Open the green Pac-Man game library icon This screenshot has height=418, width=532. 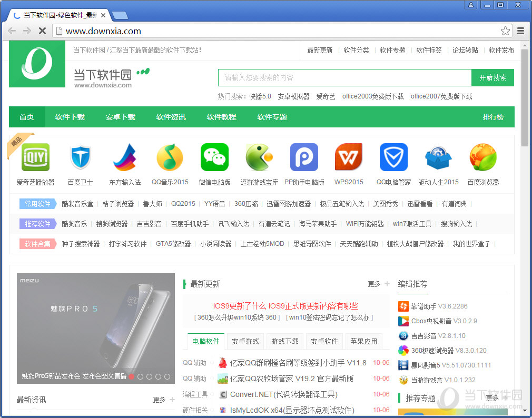259,157
